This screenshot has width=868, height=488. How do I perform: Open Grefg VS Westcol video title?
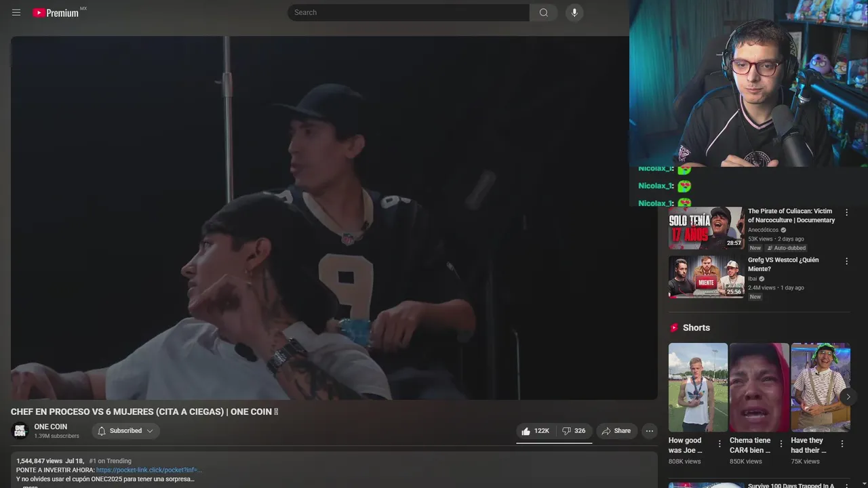783,264
